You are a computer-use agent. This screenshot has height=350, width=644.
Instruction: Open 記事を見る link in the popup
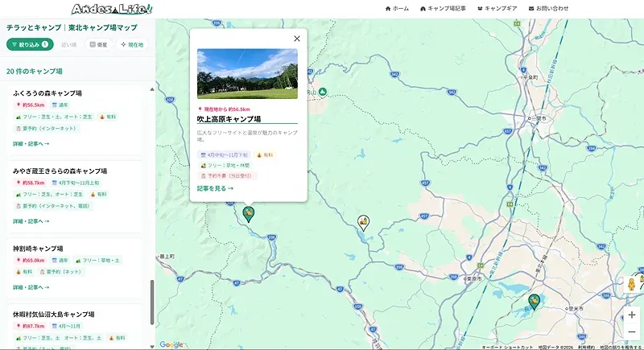click(x=215, y=188)
